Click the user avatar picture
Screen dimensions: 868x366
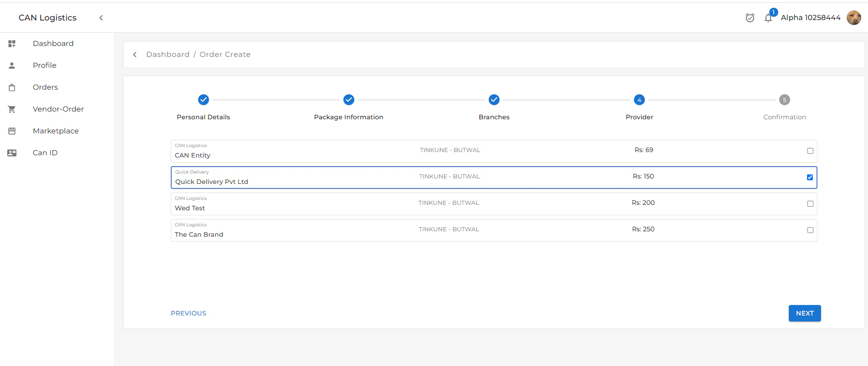click(x=854, y=18)
